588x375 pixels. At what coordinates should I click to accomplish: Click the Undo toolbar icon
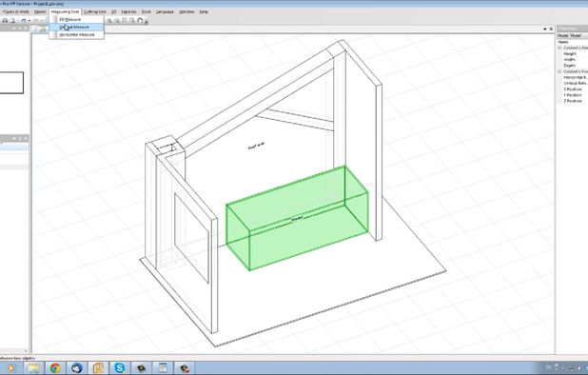pos(23,21)
